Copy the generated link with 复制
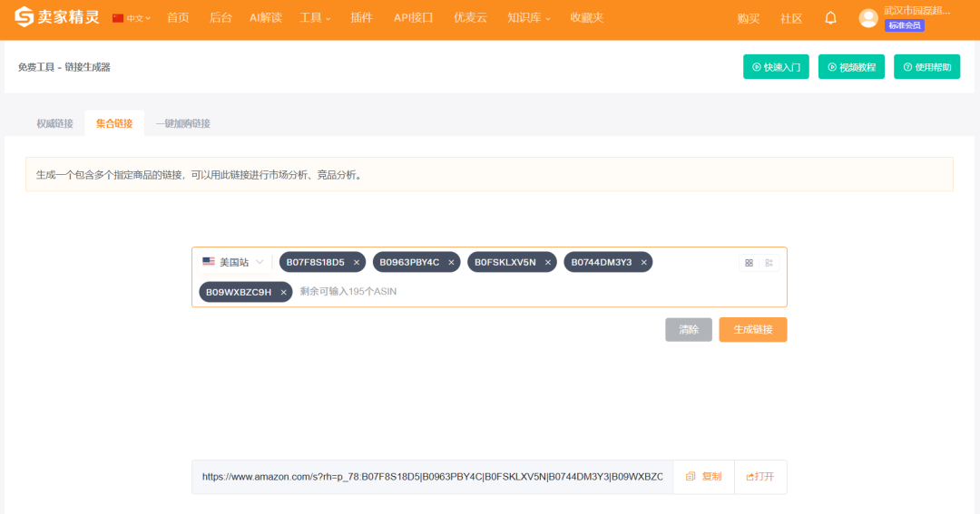This screenshot has width=980, height=514. (x=704, y=477)
